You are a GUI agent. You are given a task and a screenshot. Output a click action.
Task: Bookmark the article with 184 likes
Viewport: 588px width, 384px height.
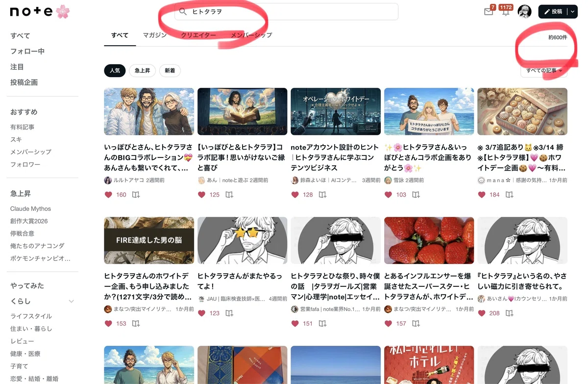[x=509, y=195]
